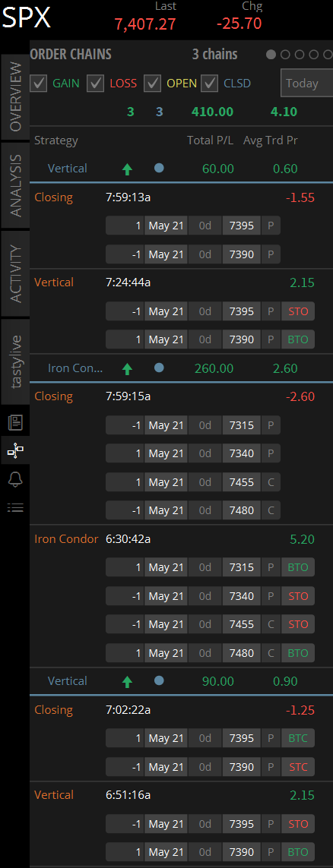Open the list view sidebar icon

[x=15, y=507]
